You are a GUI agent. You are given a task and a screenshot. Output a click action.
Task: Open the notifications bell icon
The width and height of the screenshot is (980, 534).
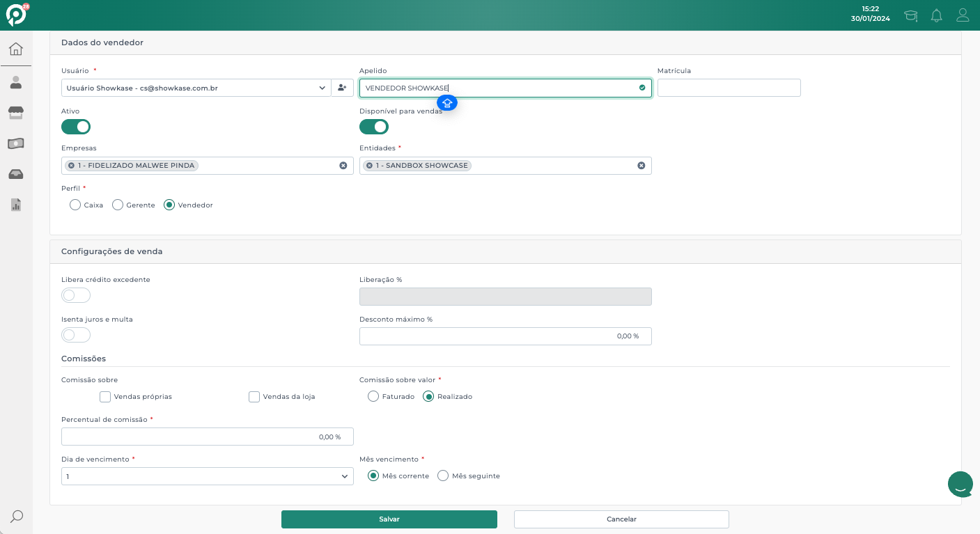tap(936, 15)
